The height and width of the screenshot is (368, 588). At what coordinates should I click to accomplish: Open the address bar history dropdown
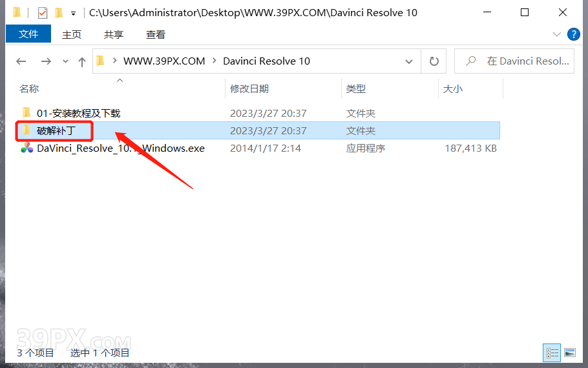(408, 61)
